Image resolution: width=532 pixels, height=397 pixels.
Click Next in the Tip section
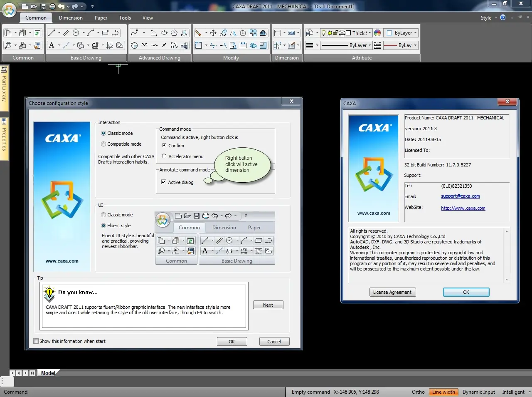[x=268, y=305]
